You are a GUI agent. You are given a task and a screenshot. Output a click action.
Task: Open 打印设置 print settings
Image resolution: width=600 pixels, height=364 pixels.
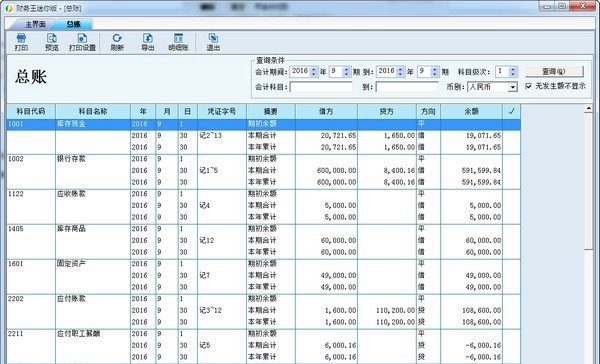[82, 42]
